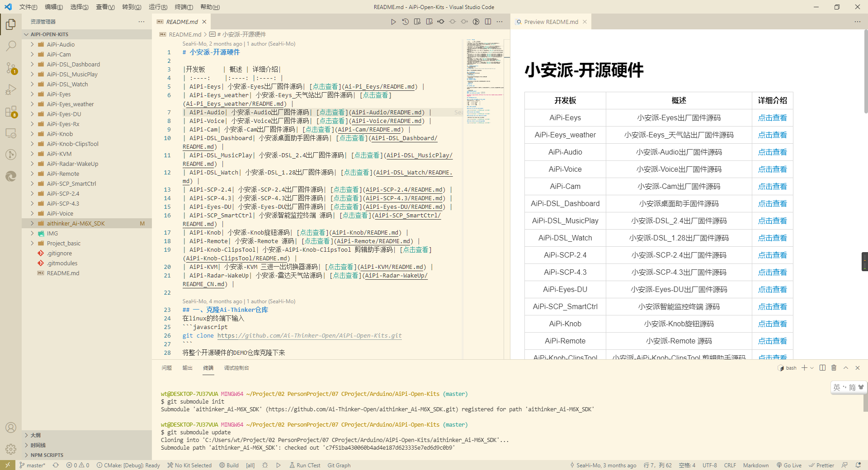Click the preview pane vertical scrollbar
The height and width of the screenshot is (470, 868).
(x=865, y=71)
